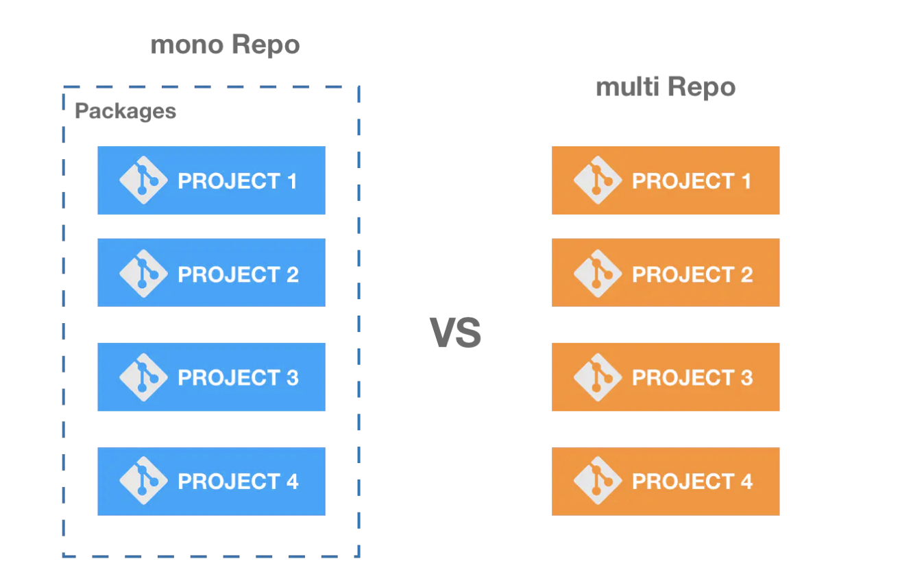Viewport: 924px width, 579px height.
Task: Select the blue PROJECT 3 label text
Action: pyautogui.click(x=238, y=378)
